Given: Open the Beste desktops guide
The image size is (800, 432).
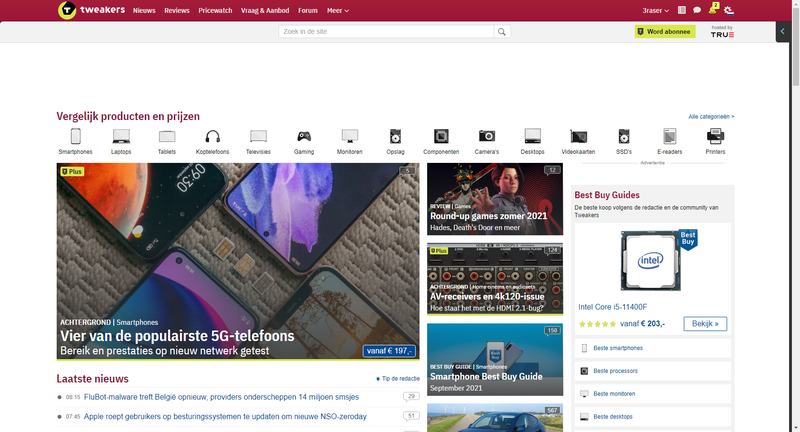Looking at the screenshot, I should (653, 417).
